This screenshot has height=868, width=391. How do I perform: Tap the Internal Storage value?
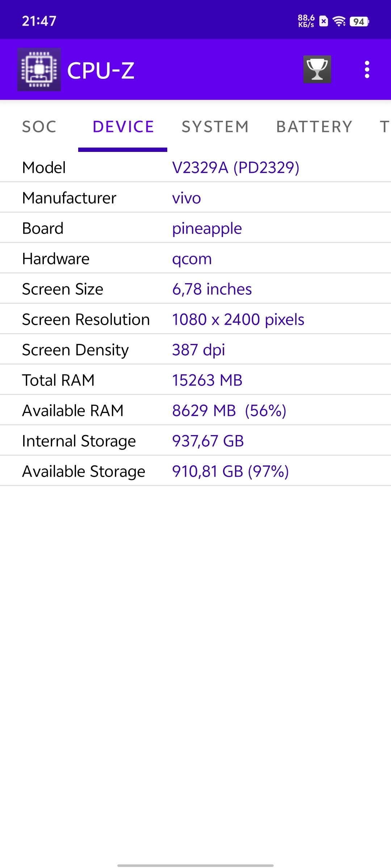208,441
